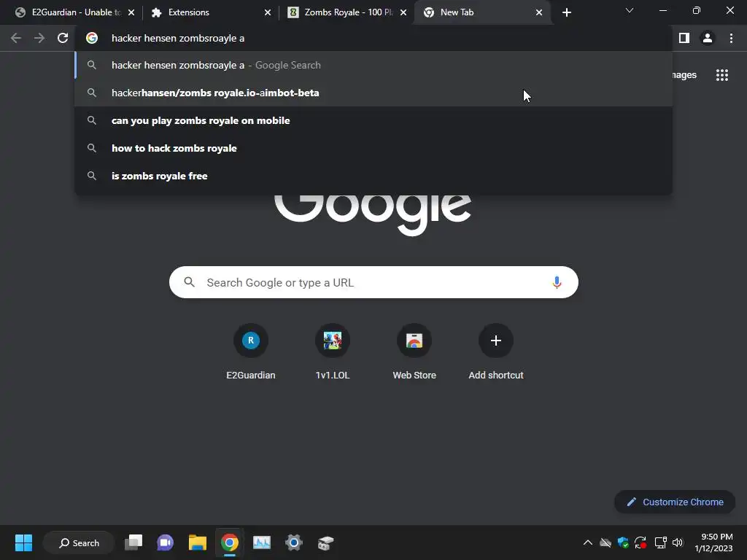Image resolution: width=747 pixels, height=560 pixels.
Task: Open the 1v1.LOL shortcut tile
Action: tap(333, 351)
